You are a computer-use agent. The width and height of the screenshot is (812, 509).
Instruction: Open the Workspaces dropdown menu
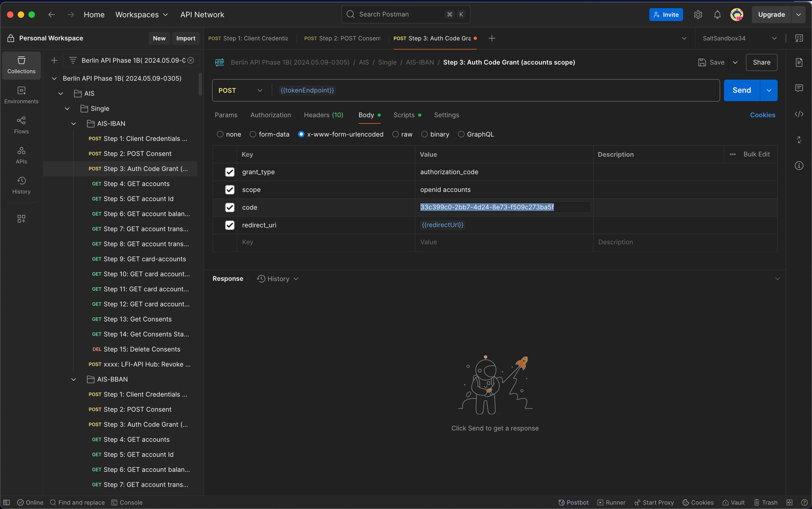click(x=142, y=14)
